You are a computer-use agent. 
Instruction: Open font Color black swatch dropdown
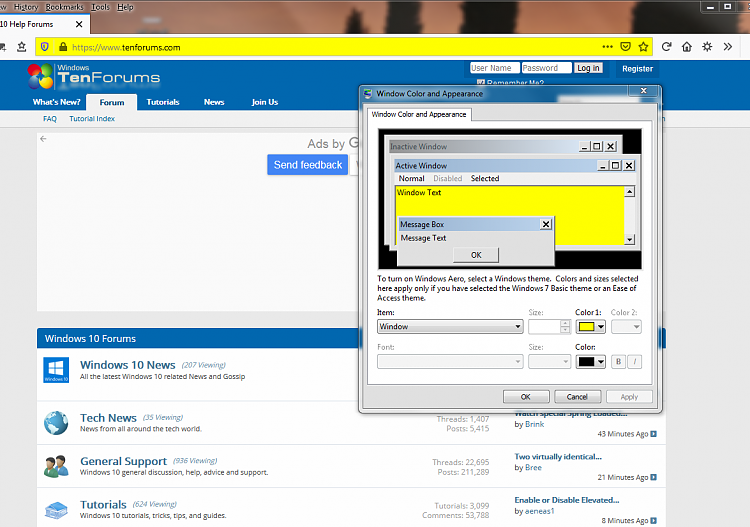click(591, 362)
